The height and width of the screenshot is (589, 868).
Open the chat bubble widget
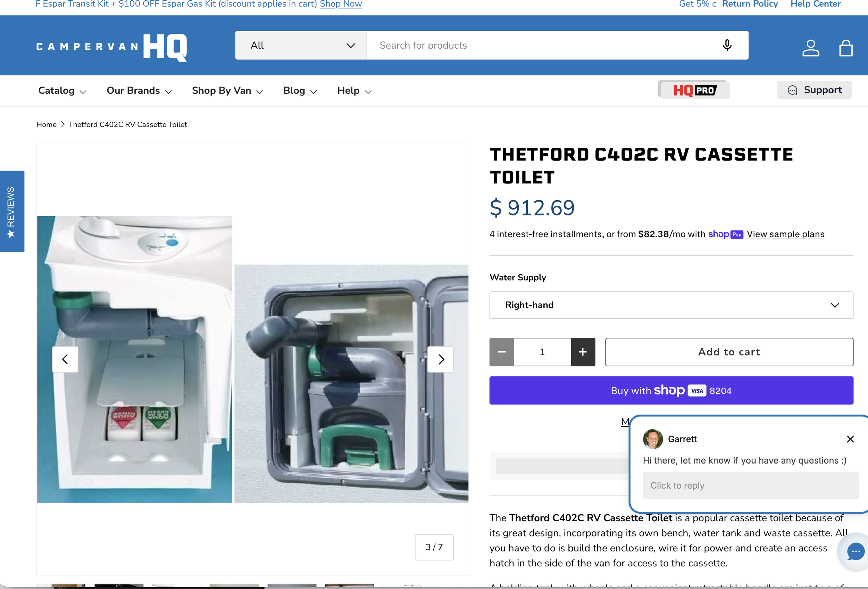pos(855,551)
